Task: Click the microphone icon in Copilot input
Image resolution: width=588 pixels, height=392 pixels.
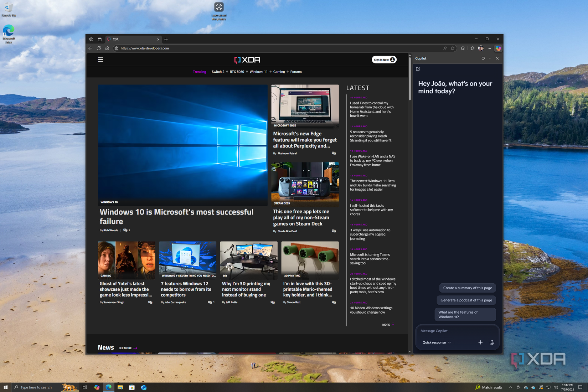Action: tap(492, 342)
